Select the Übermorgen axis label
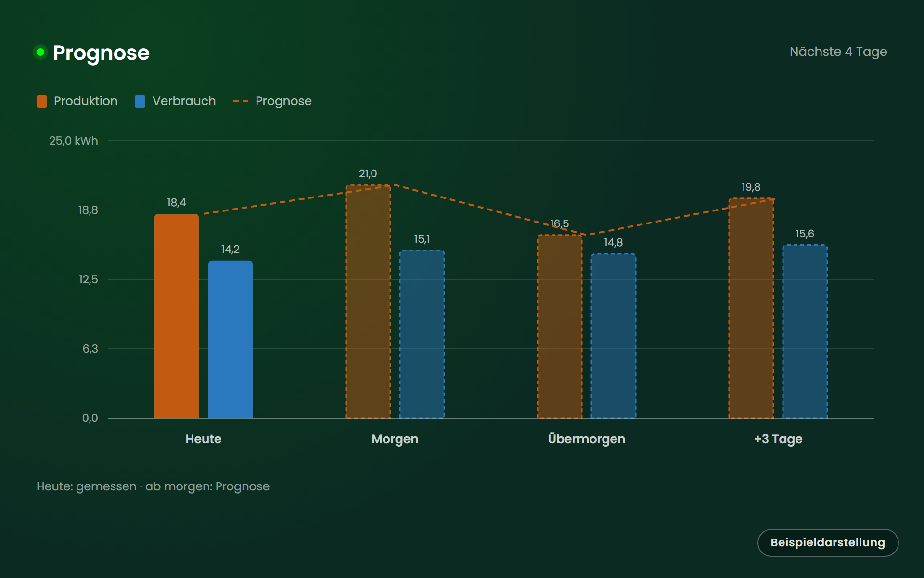Image resolution: width=924 pixels, height=578 pixels. 587,439
